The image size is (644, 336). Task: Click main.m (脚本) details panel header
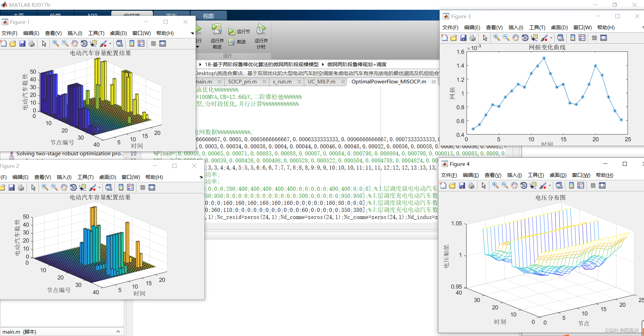click(62, 332)
